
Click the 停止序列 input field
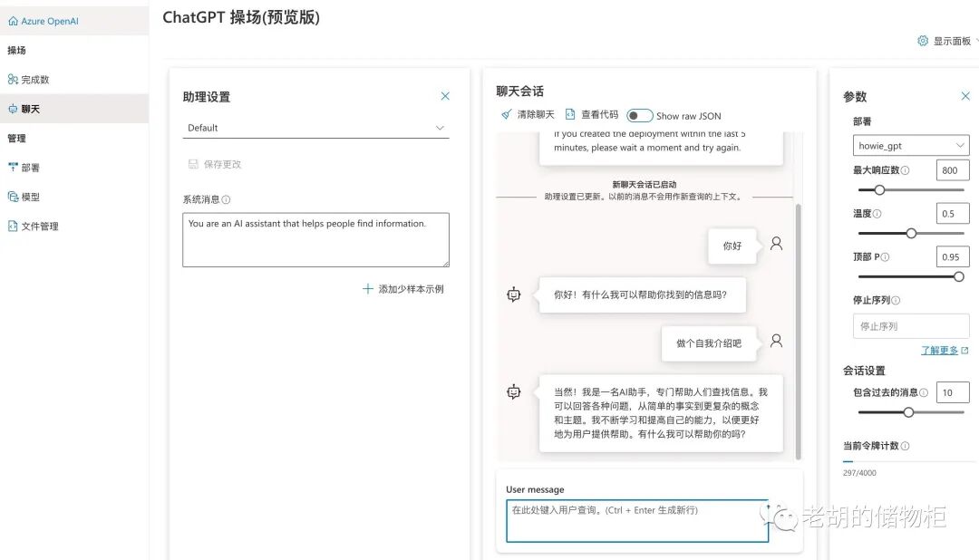(911, 326)
